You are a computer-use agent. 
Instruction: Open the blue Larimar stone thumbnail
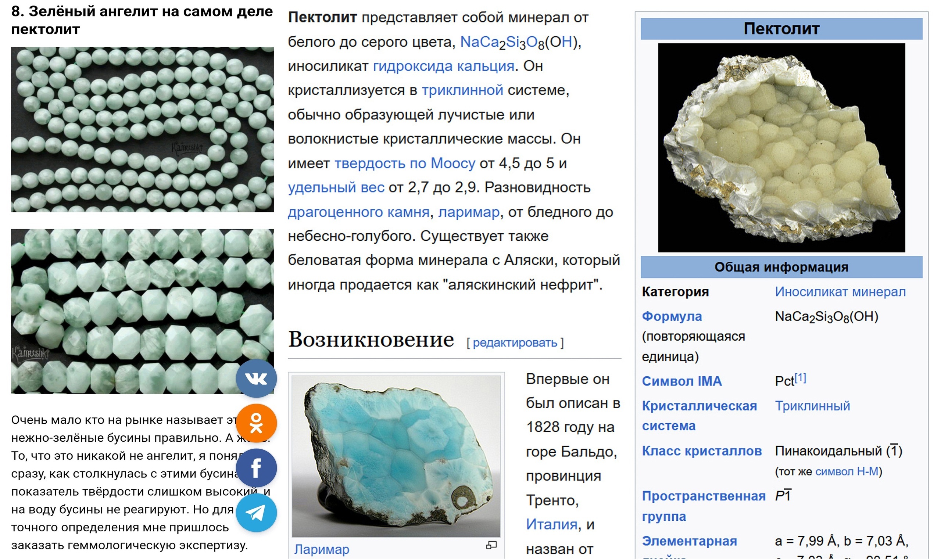396,456
